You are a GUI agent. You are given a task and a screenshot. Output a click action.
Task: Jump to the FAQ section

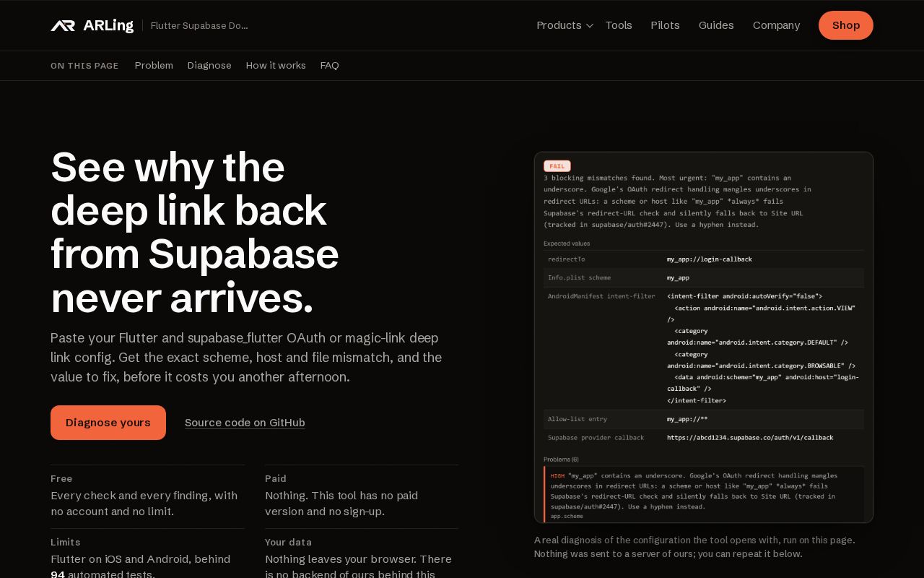(329, 66)
